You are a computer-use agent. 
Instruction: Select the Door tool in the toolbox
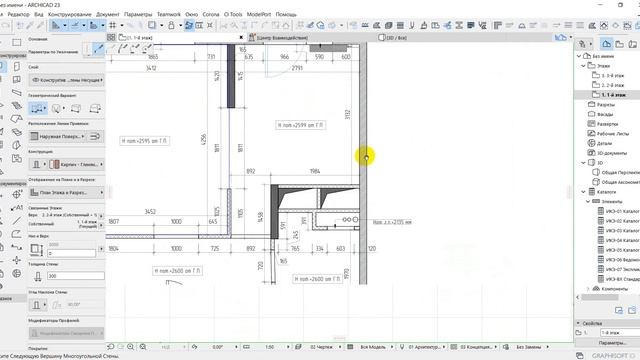(x=17, y=66)
